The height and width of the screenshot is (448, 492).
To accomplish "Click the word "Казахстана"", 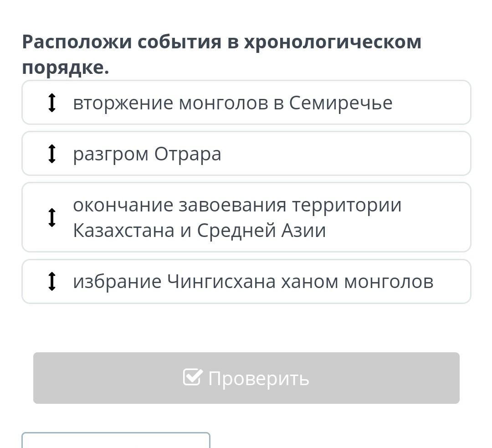I will [124, 230].
